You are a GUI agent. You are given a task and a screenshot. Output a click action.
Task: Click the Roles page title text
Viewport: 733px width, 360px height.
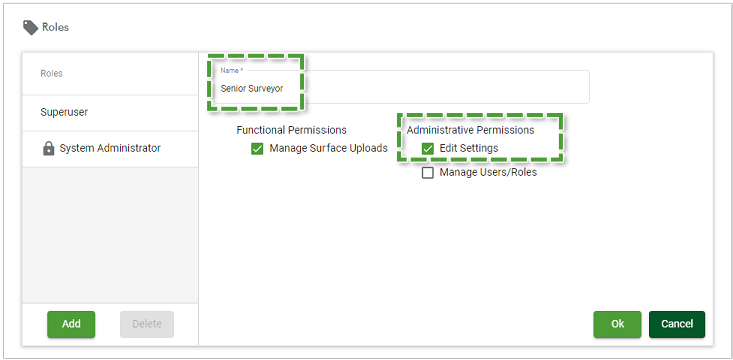pos(55,27)
